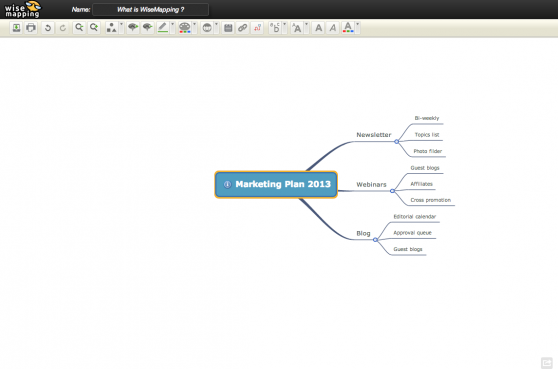Image resolution: width=558 pixels, height=369 pixels.
Task: Select the Affiliates subtopic
Action: 421,184
